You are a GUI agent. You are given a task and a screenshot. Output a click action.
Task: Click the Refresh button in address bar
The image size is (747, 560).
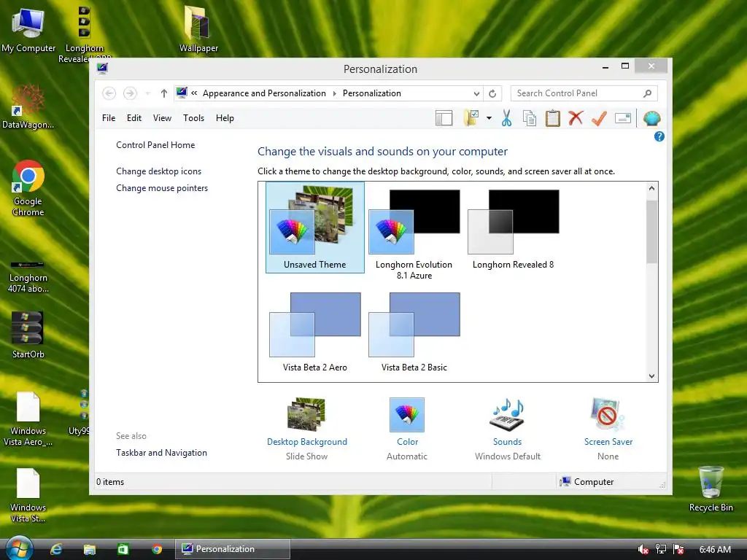492,93
